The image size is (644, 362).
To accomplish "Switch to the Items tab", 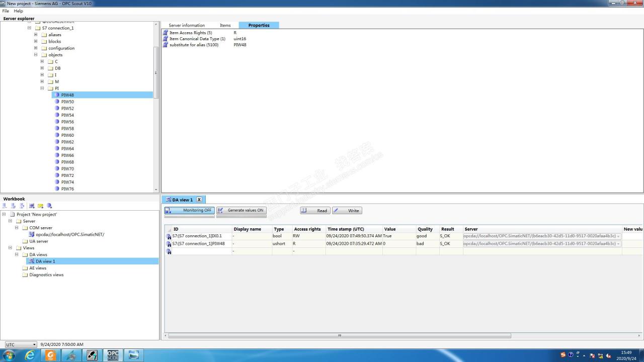I will pos(225,25).
